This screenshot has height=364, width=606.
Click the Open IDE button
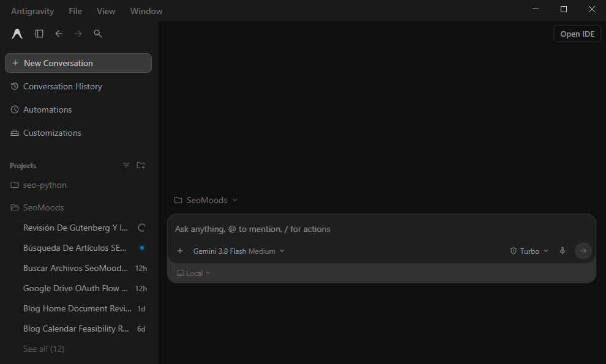coord(577,34)
